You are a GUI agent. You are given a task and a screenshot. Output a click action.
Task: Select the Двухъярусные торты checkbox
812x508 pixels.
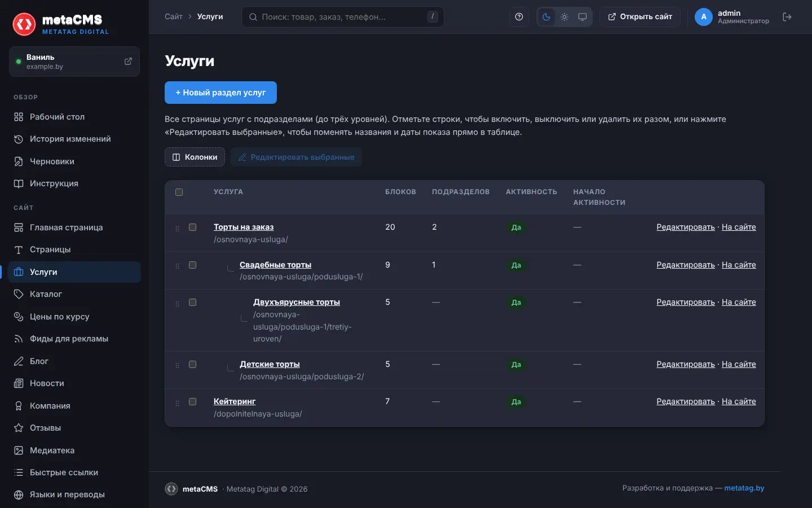pos(192,303)
